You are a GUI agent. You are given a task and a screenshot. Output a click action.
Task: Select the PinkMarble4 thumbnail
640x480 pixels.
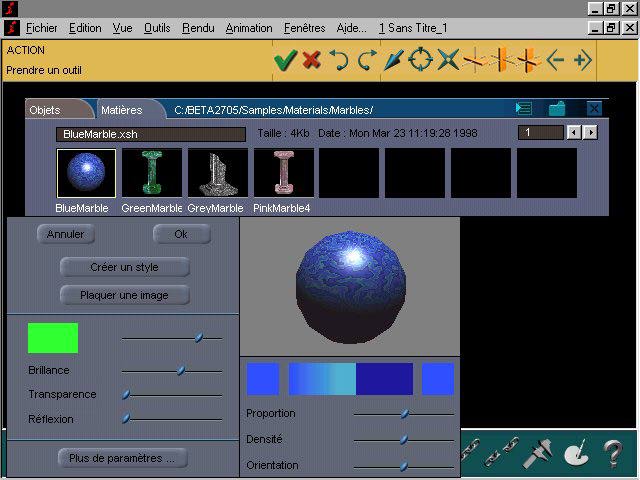(284, 173)
